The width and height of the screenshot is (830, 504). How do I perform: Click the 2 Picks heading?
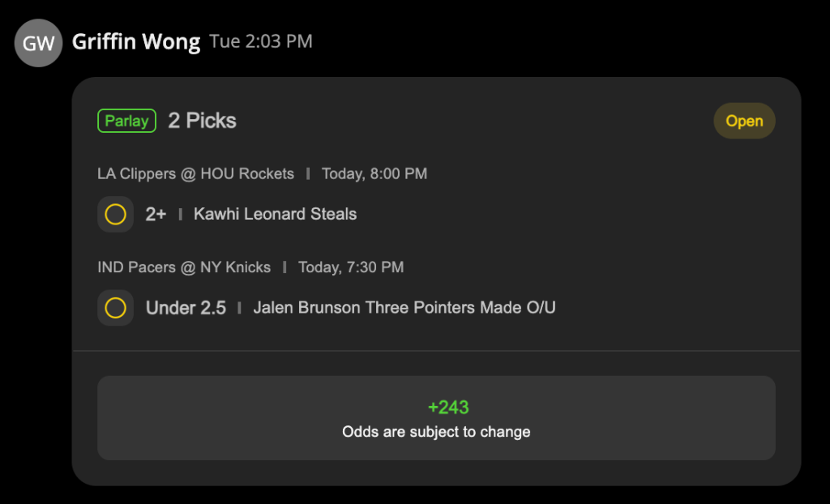202,121
